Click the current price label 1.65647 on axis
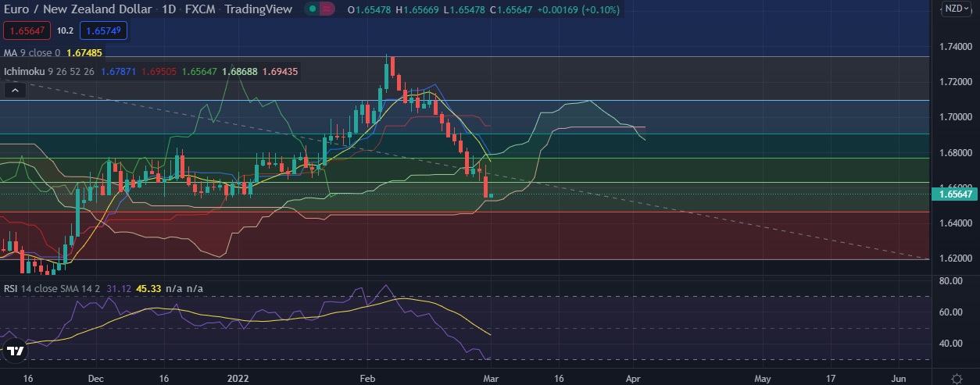Screen dimensions: 980x385 pyautogui.click(x=955, y=194)
